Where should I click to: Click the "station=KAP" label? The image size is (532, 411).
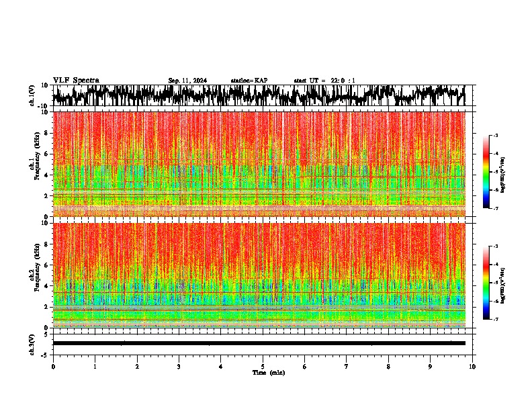tap(249, 81)
